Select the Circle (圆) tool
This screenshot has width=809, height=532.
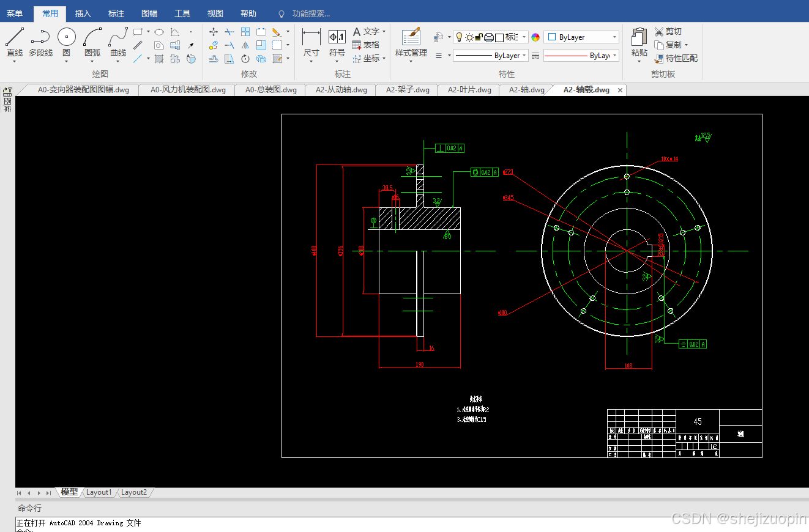click(x=66, y=42)
